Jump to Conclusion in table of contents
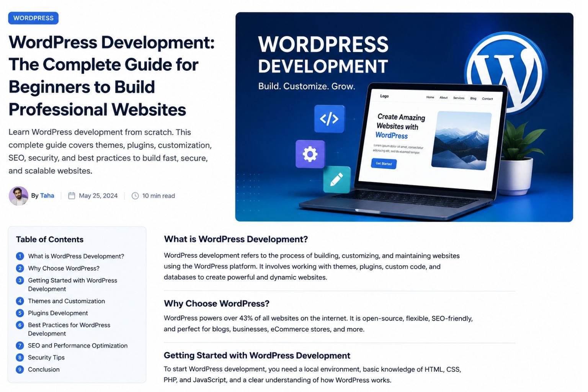The image size is (588, 392). pyautogui.click(x=44, y=369)
